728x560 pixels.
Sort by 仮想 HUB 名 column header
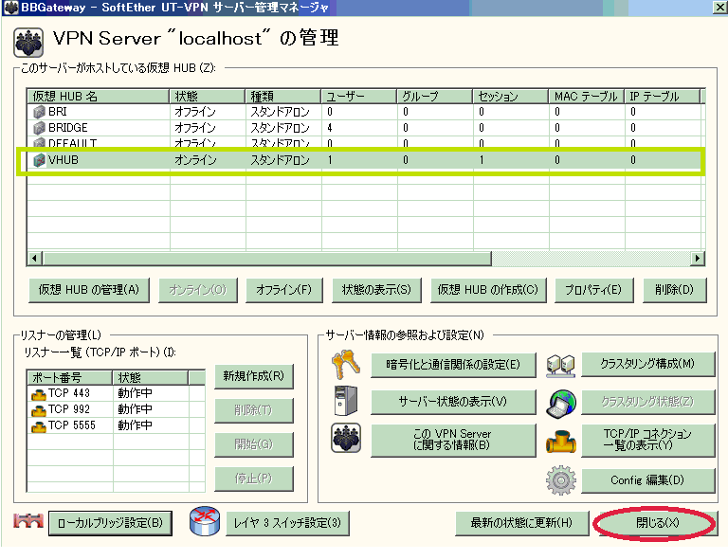[98, 97]
